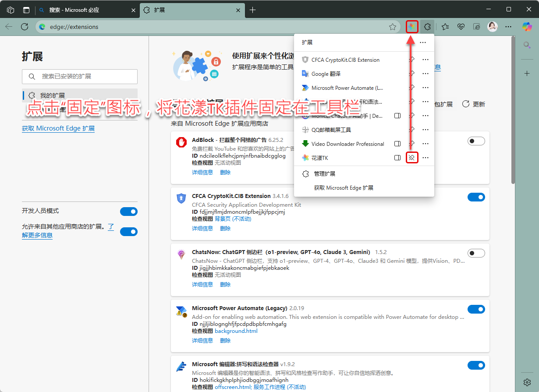Switch to the 搜索 - Microsoft 必应 tab

tap(88, 10)
